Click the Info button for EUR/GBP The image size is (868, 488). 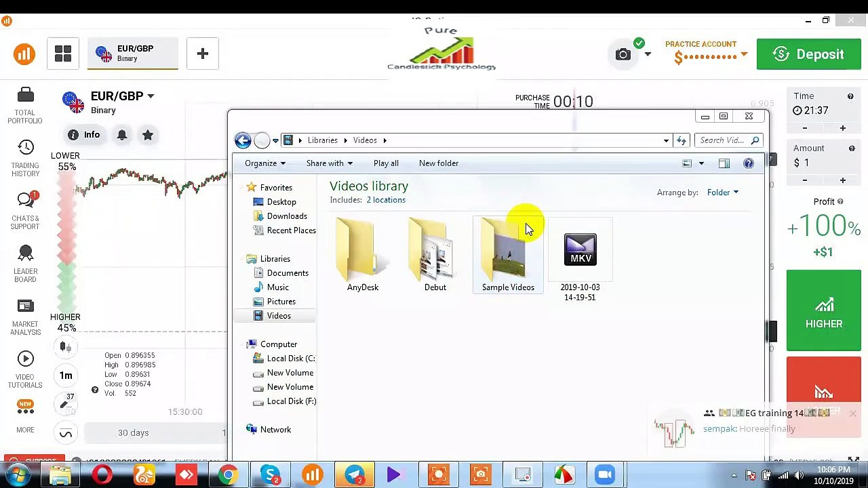pyautogui.click(x=83, y=135)
